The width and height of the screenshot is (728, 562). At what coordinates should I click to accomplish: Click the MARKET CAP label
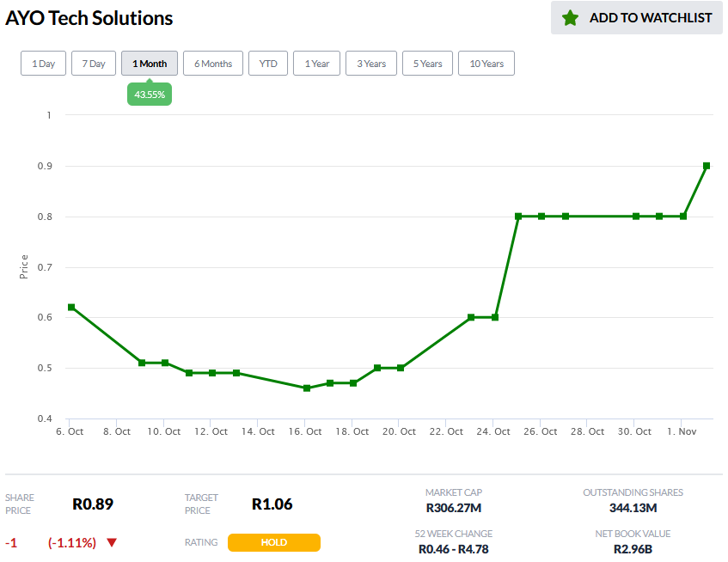(454, 492)
